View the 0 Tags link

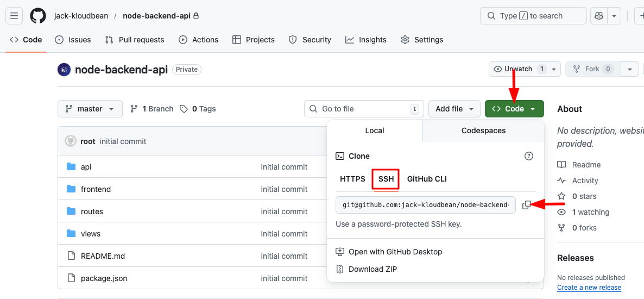point(198,109)
